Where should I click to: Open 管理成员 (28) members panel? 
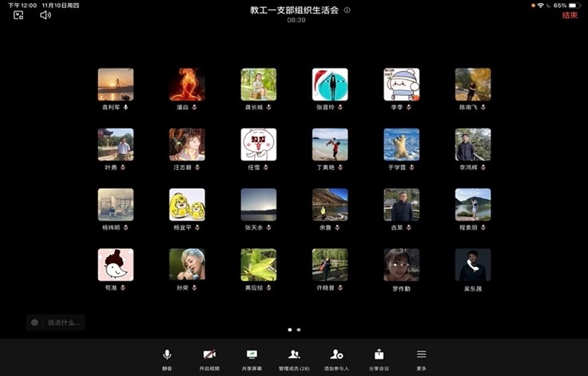(x=294, y=356)
